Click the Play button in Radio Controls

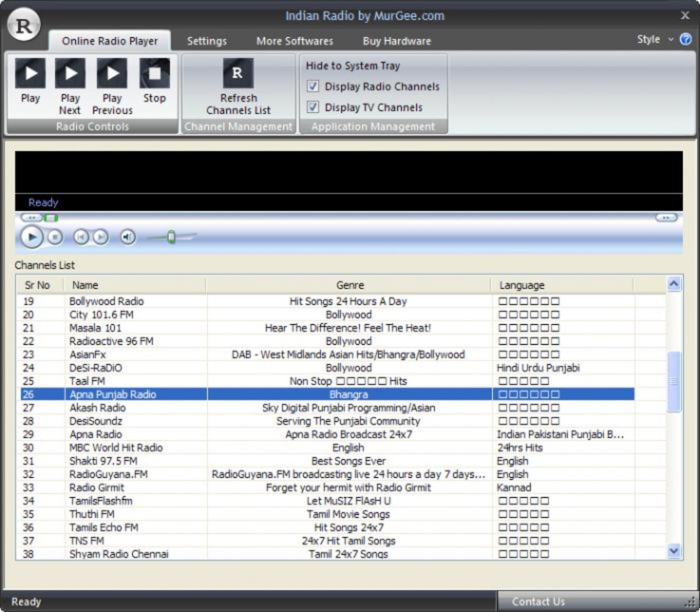30,81
